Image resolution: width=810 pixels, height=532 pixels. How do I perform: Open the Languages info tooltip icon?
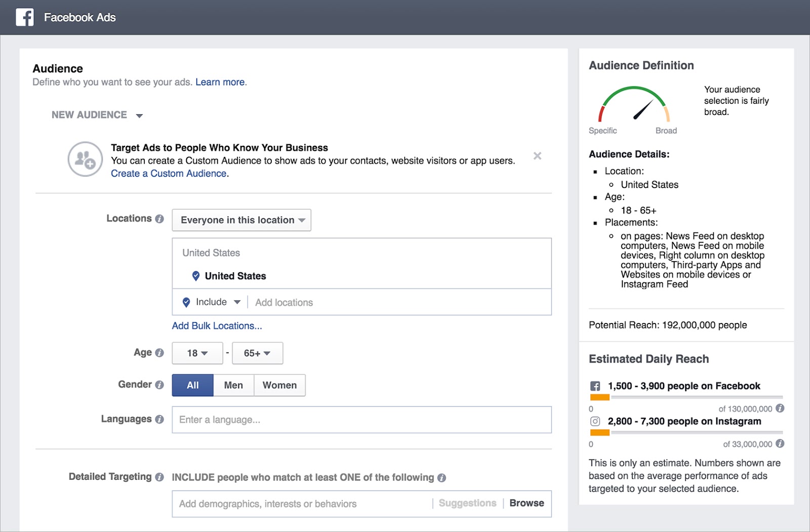click(x=159, y=419)
